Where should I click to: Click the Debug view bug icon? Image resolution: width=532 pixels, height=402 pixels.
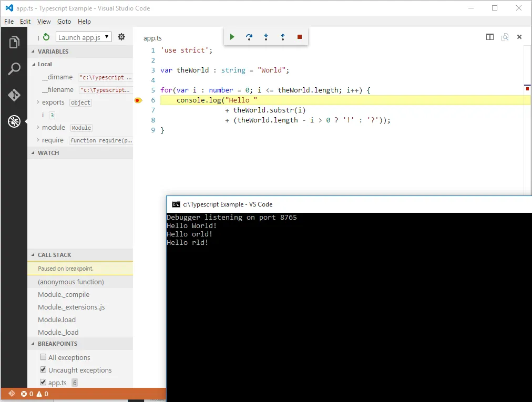14,121
